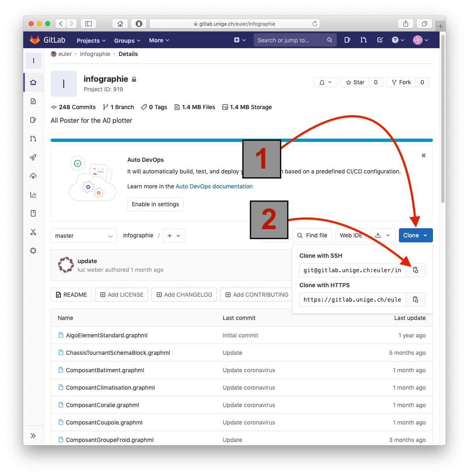Expand the left sidebar with the chevrons
Viewport: 469px width, 476px height.
pyautogui.click(x=33, y=436)
